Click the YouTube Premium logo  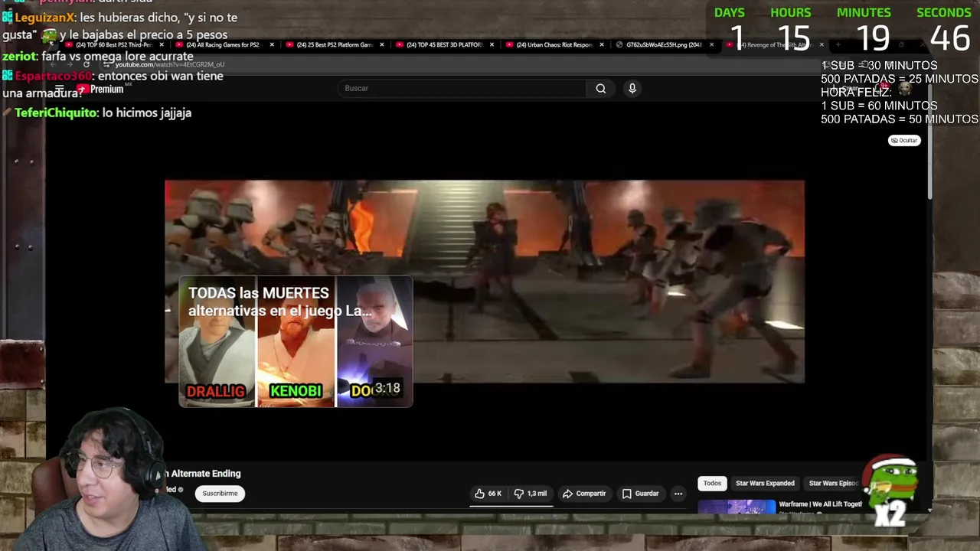(x=100, y=90)
